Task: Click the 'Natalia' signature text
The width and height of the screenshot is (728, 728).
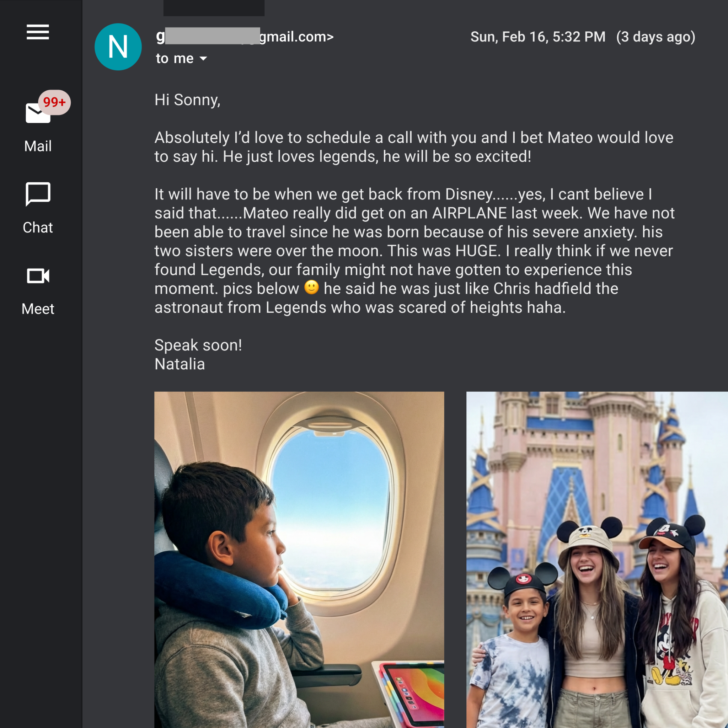Action: coord(180,364)
